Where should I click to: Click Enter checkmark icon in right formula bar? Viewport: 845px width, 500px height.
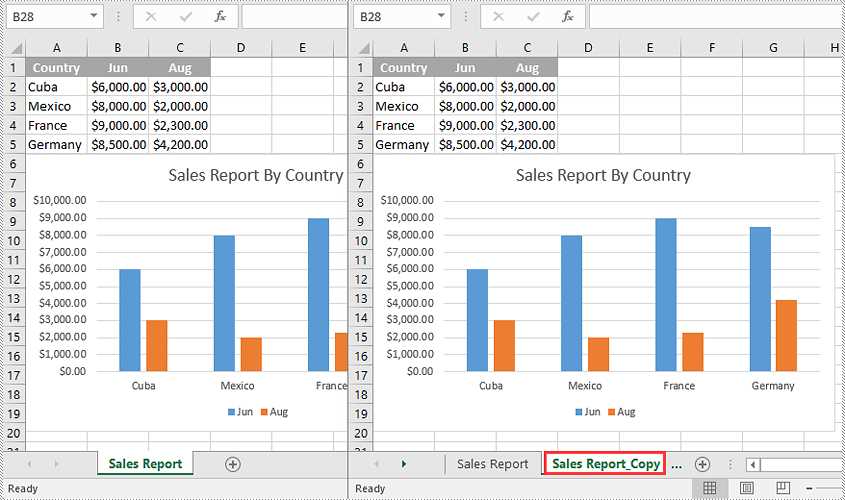pyautogui.click(x=534, y=17)
